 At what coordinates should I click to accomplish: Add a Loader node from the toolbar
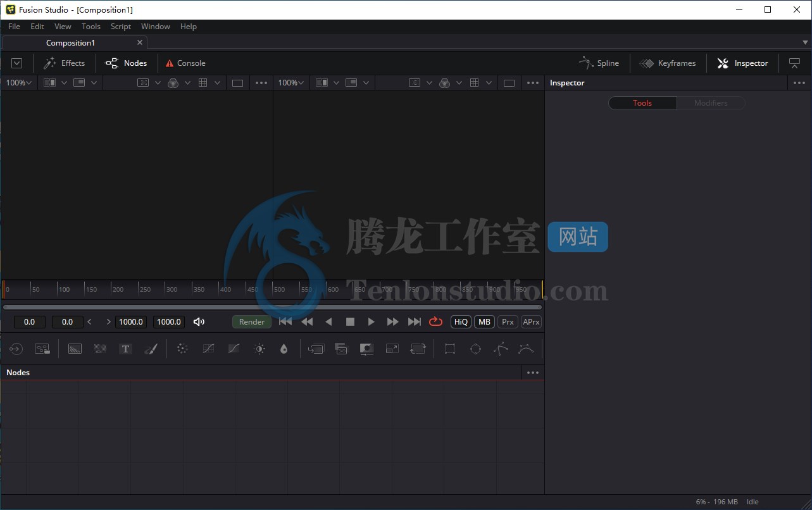16,349
